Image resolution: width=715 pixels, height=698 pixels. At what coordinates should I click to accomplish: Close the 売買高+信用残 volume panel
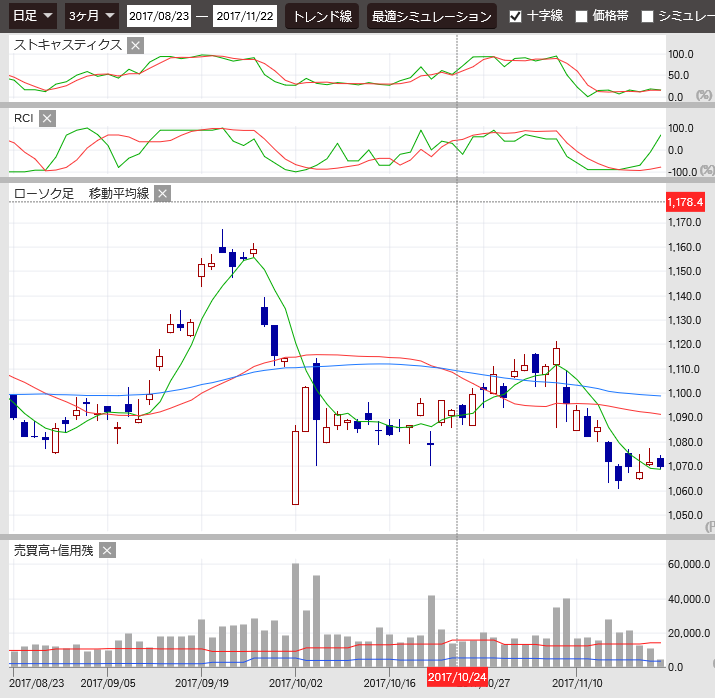coord(107,550)
